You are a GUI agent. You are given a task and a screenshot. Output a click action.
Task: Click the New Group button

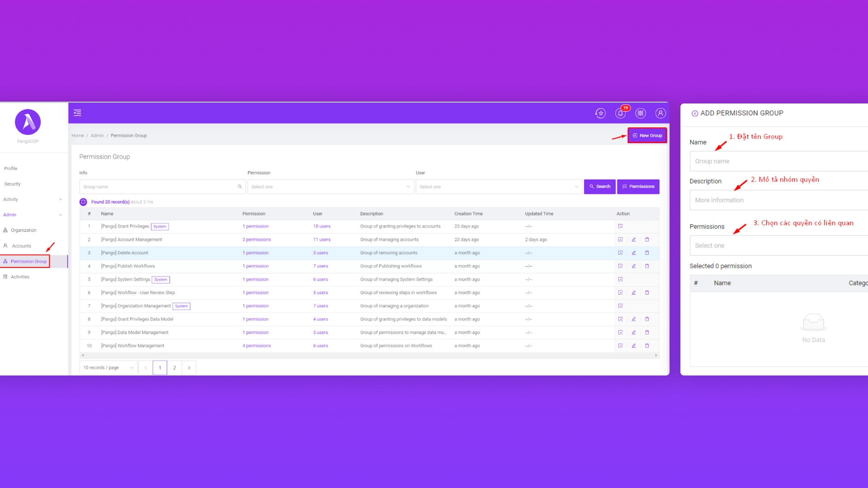(647, 136)
